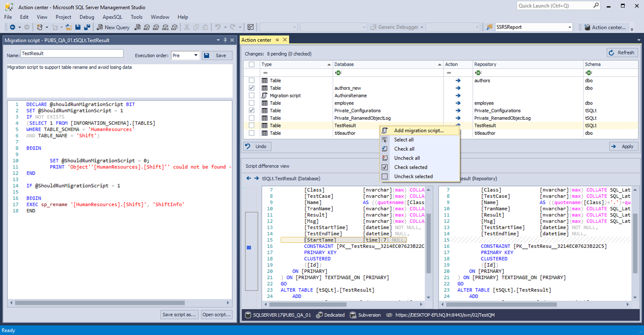The height and width of the screenshot is (335, 644).
Task: Click the XMLA query icon
Action: tap(165, 27)
